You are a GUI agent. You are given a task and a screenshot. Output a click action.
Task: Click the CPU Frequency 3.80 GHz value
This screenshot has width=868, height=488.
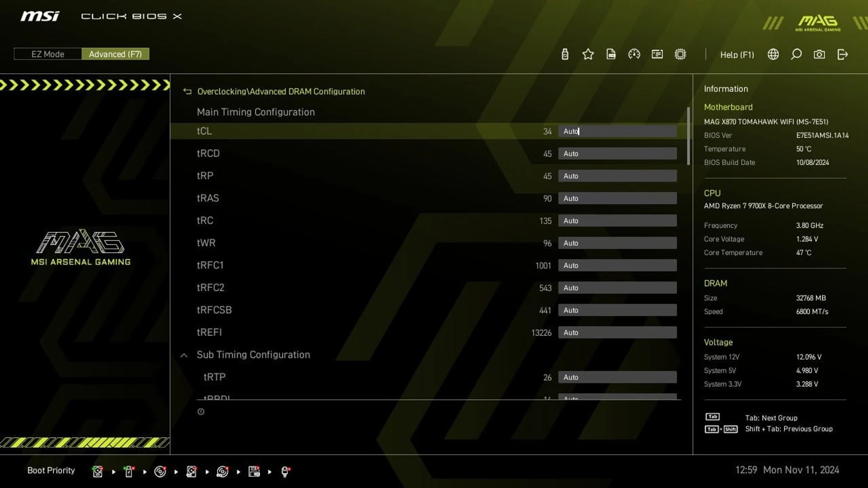point(809,225)
